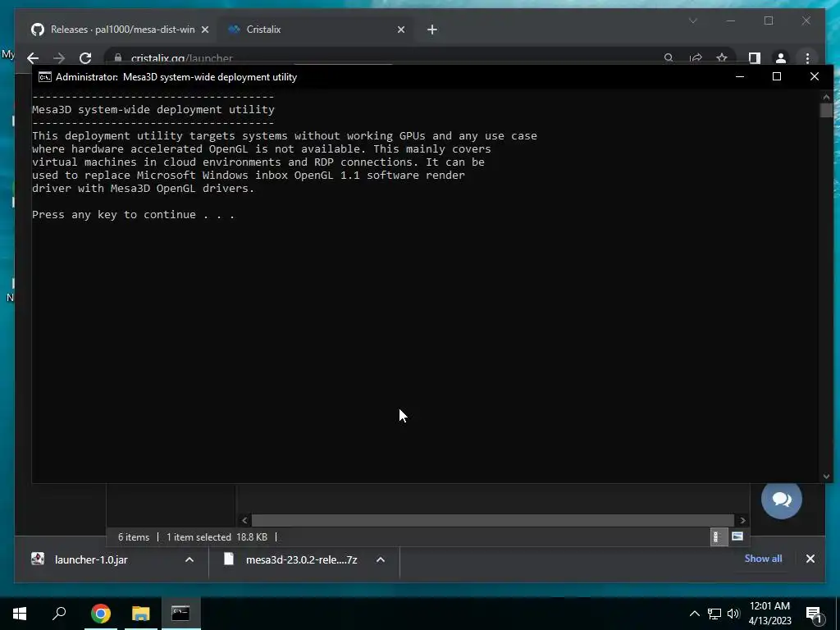Bookmark this page with star icon
The image size is (840, 630).
[722, 57]
